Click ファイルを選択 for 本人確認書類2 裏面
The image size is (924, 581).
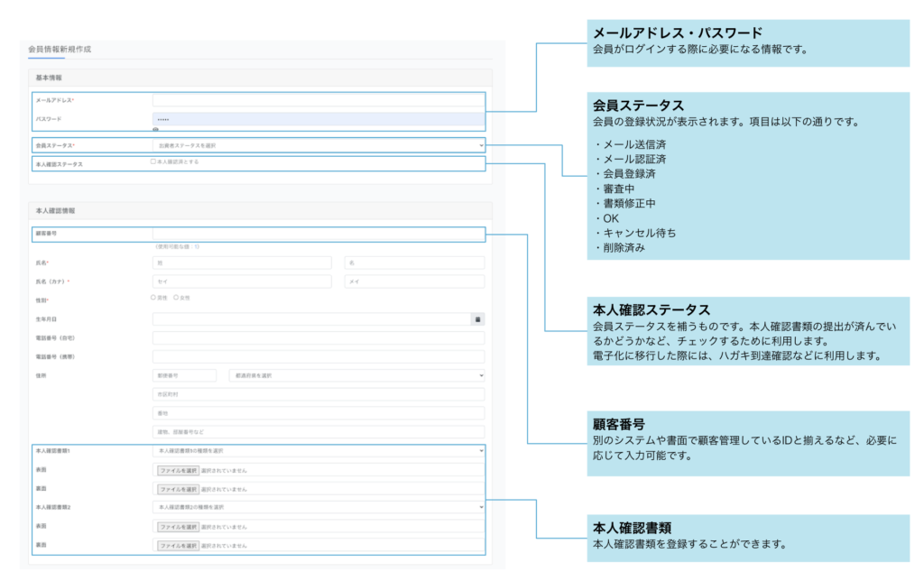pyautogui.click(x=178, y=546)
